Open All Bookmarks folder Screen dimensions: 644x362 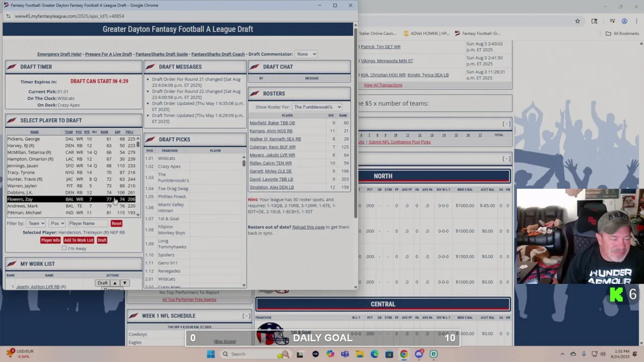click(x=622, y=34)
